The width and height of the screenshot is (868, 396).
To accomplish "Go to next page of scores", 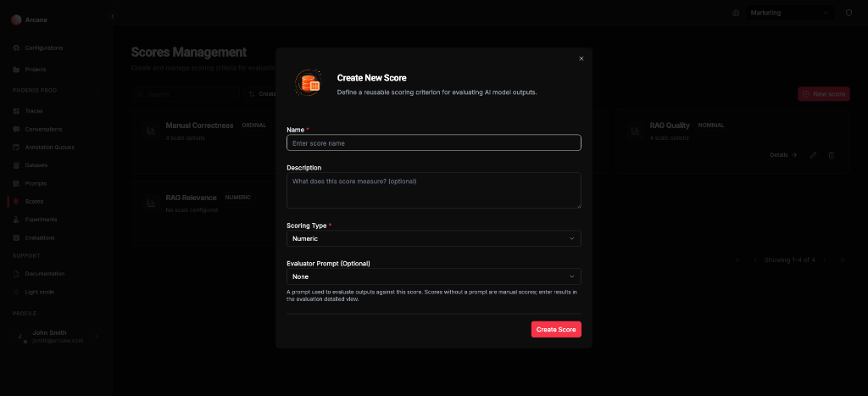I will pos(824,259).
